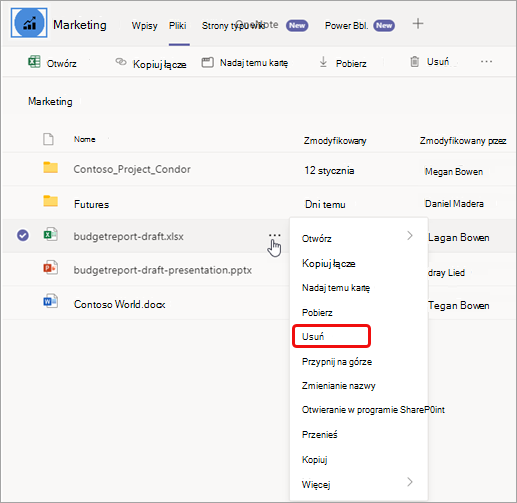Viewport: 517px width, 503px height.
Task: Open the Contoso_Project_Condor folder icon
Action: [x=50, y=167]
